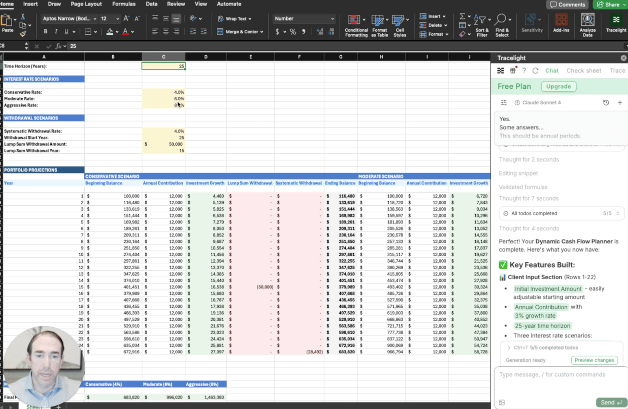The height and width of the screenshot is (409, 628).
Task: Switch to the Check sheet tab in Tracelight
Action: coord(584,71)
